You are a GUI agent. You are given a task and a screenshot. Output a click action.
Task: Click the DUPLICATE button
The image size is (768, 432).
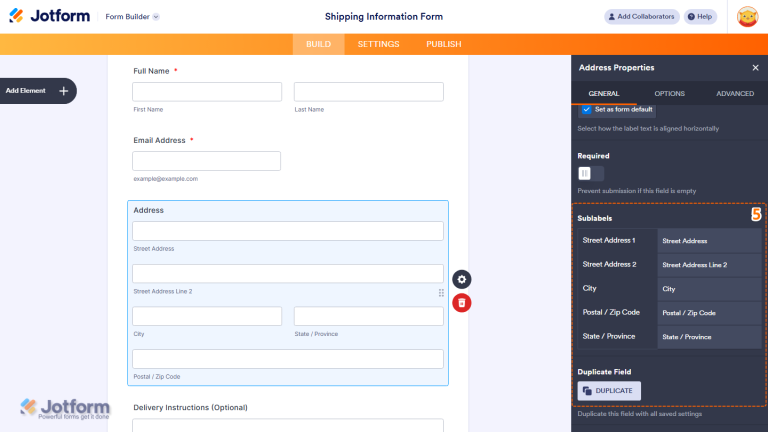pyautogui.click(x=609, y=391)
